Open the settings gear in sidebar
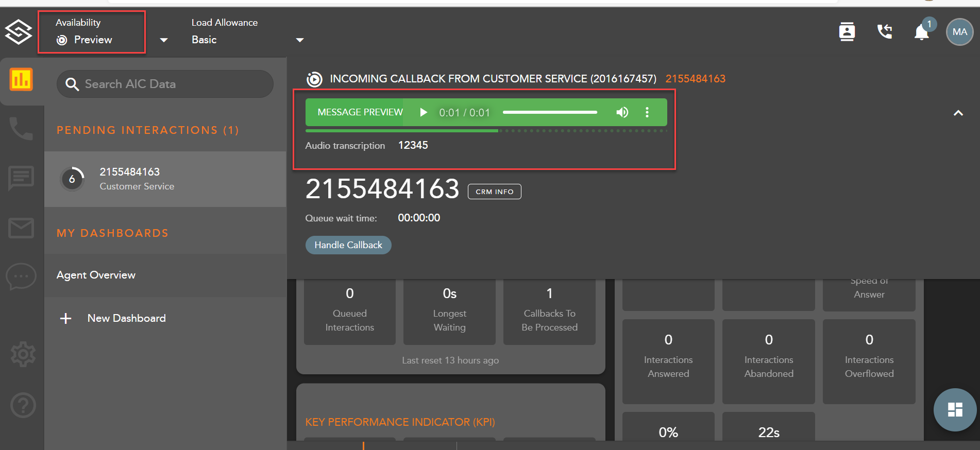Screen dimensions: 980x450 (23, 354)
